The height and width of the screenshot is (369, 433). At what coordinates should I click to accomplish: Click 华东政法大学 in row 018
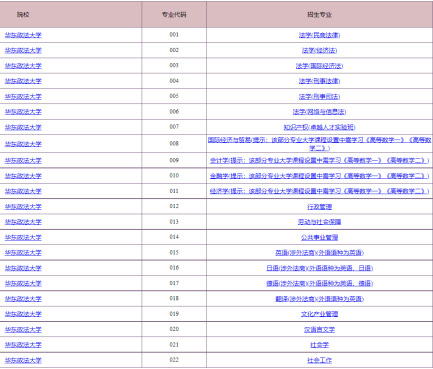tap(23, 299)
